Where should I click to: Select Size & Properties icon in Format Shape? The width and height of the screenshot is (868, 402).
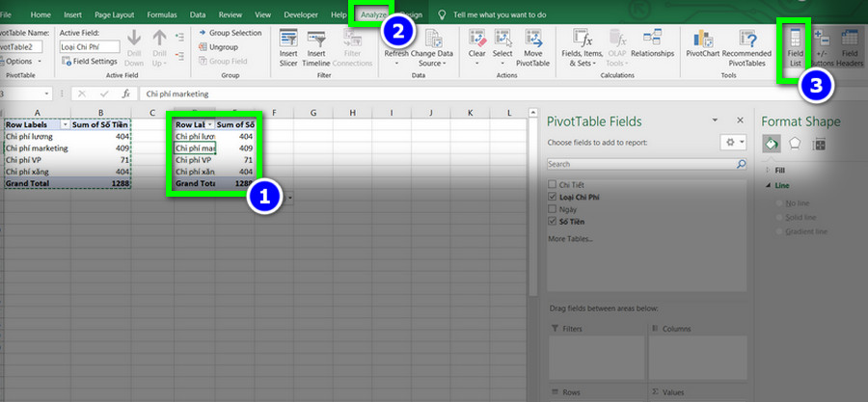pyautogui.click(x=819, y=145)
